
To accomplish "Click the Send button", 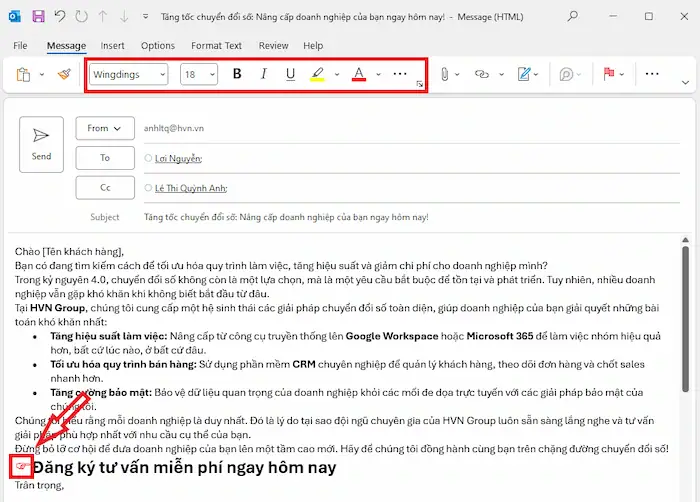I will click(x=41, y=143).
